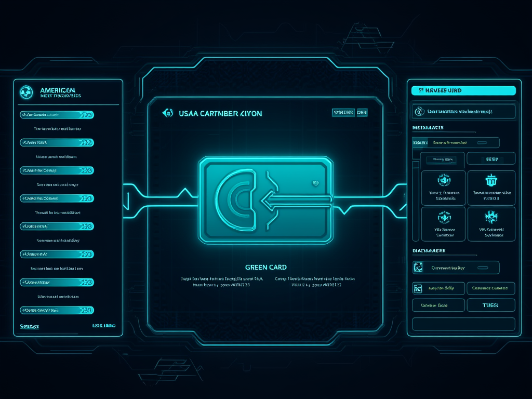Select the fifth bar in the left panel list
This screenshot has width=532, height=399.
[x=57, y=227]
